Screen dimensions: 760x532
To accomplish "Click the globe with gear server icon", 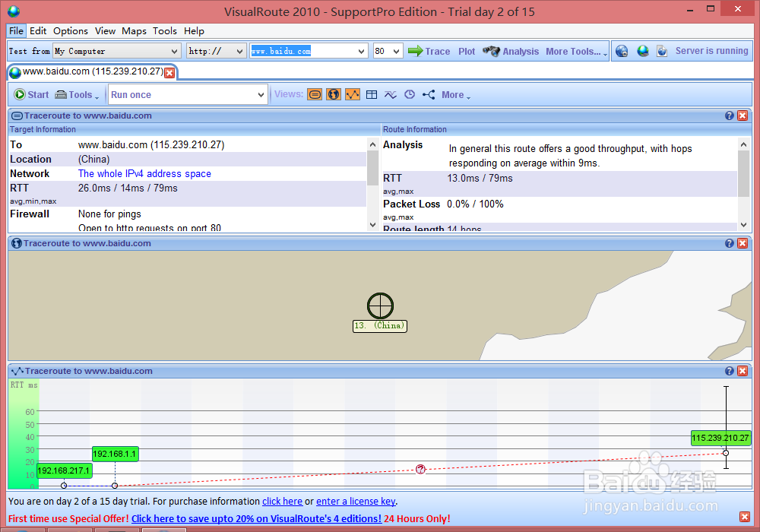I will pyautogui.click(x=622, y=51).
